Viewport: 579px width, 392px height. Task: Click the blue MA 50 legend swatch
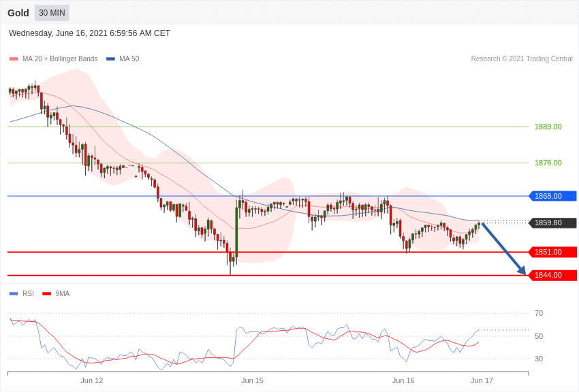click(110, 59)
